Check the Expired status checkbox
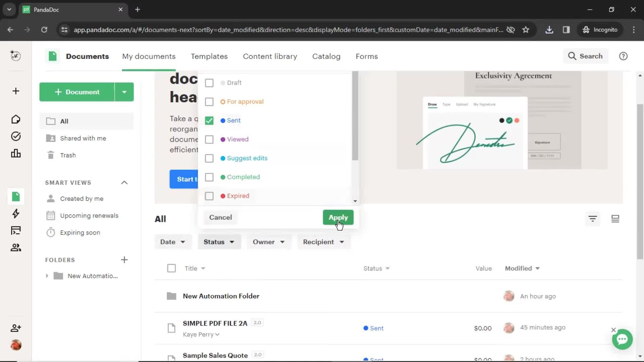Screen dimensions: 644x362 [x=210, y=196]
